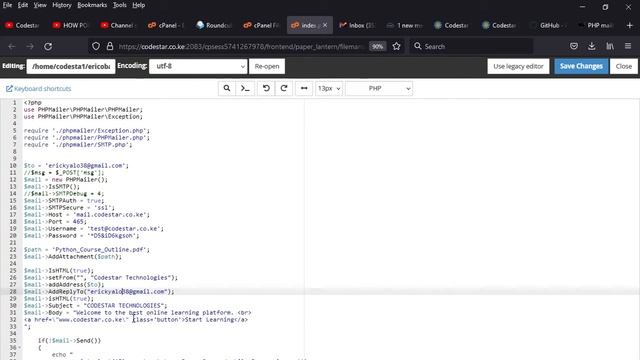Switch to Roundcube tab
Viewport: 640px width, 360px height.
(214, 25)
